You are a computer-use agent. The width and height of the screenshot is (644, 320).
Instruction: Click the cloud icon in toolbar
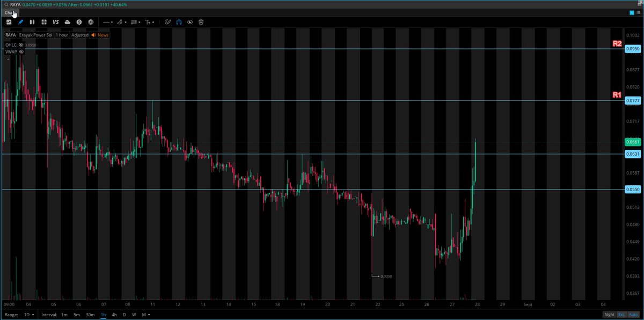pyautogui.click(x=68, y=22)
